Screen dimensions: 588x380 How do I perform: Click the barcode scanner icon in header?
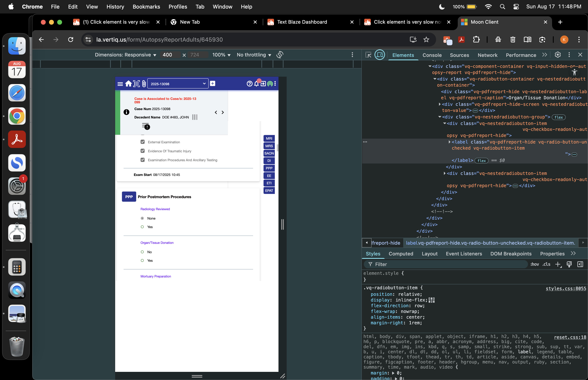(136, 84)
